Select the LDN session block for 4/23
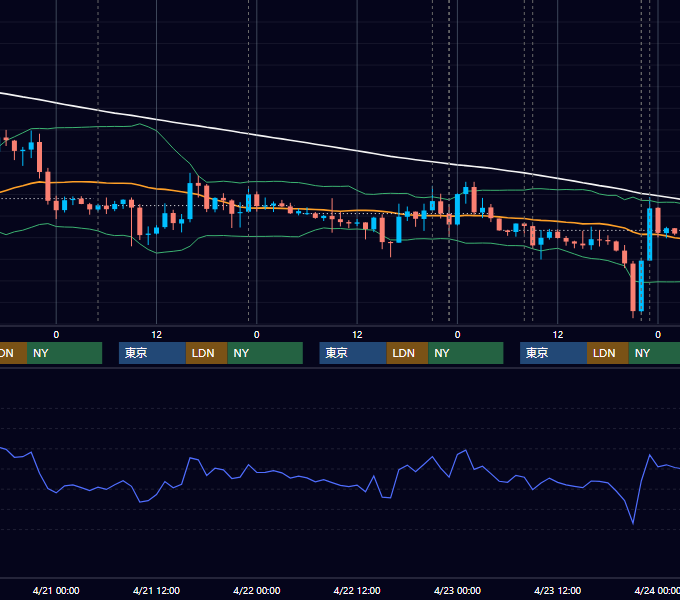 pyautogui.click(x=608, y=353)
